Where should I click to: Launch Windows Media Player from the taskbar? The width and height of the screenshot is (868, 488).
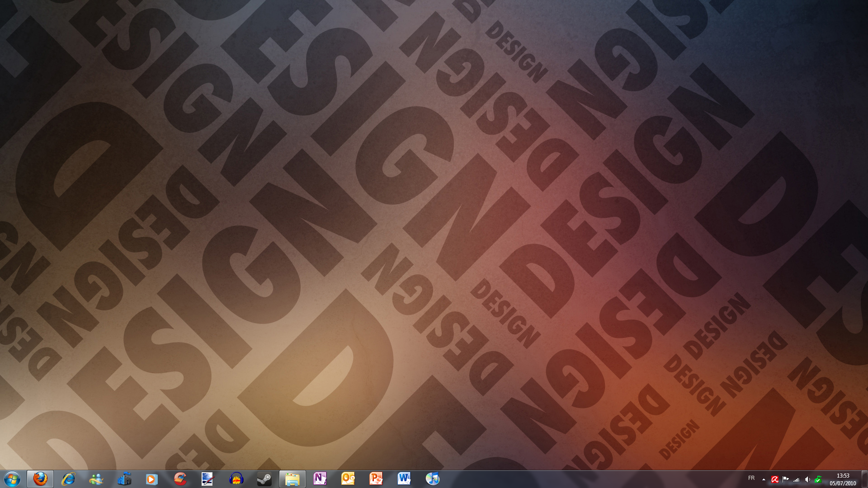152,479
